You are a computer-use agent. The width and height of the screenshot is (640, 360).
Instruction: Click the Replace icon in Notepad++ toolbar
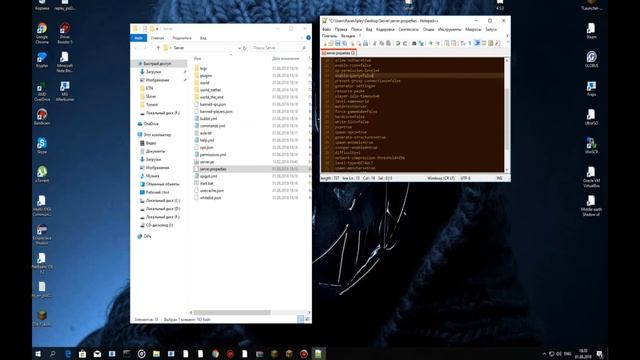coord(421,43)
